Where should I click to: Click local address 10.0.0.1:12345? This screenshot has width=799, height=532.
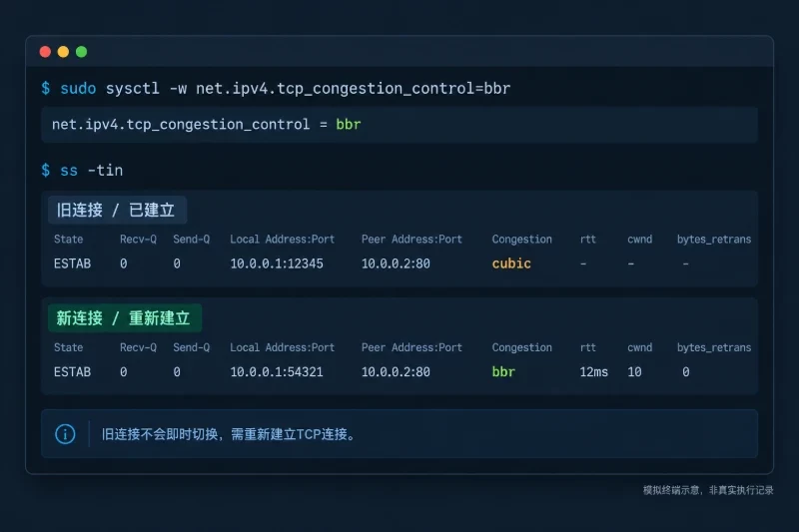pyautogui.click(x=277, y=264)
